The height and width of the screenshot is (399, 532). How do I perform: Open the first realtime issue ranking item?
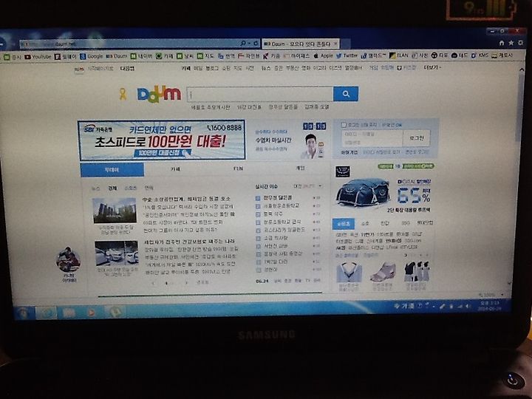click(x=278, y=197)
